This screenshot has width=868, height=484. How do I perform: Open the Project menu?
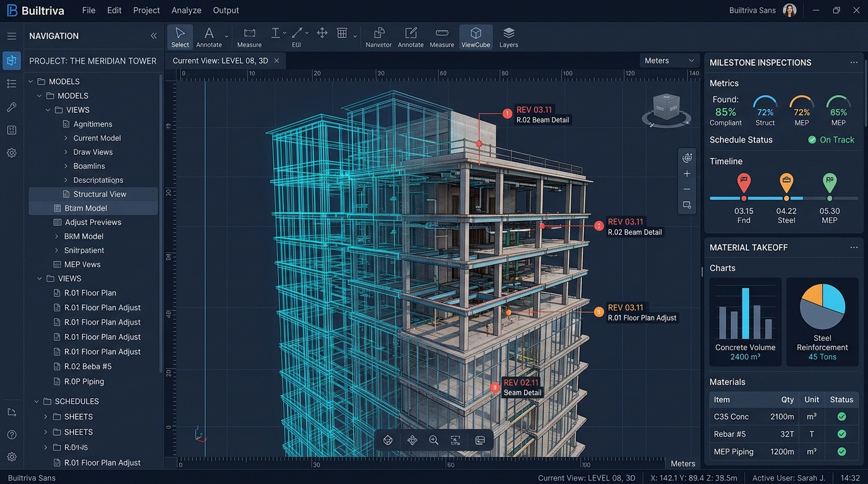[x=146, y=10]
